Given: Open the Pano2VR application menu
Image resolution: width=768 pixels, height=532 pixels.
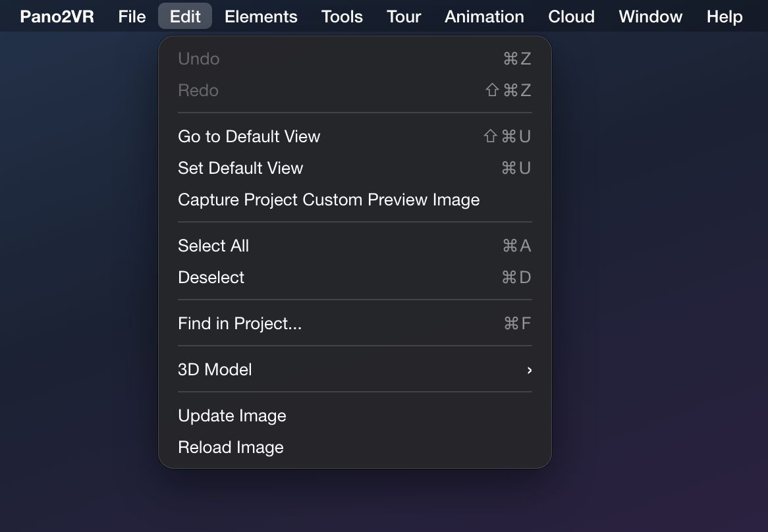Looking at the screenshot, I should (57, 16).
